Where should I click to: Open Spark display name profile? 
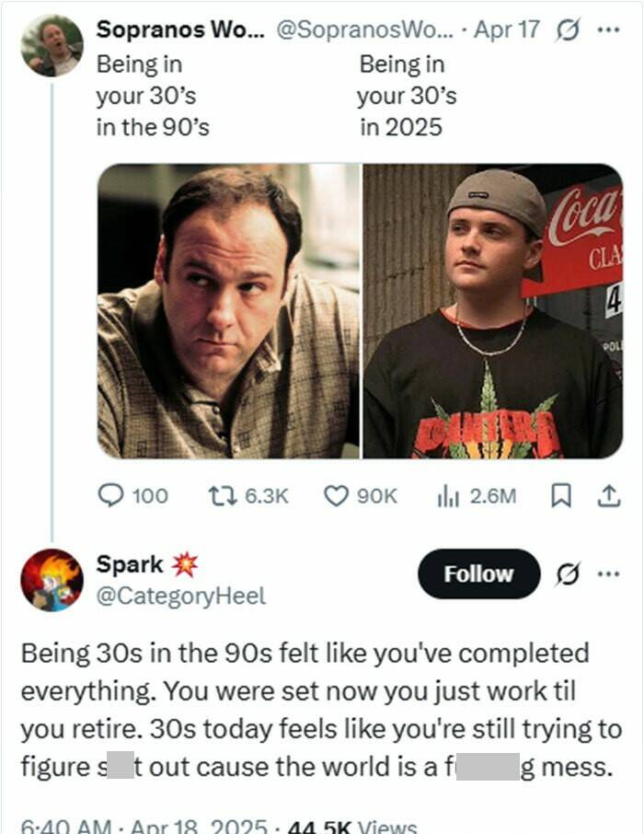pos(131,564)
